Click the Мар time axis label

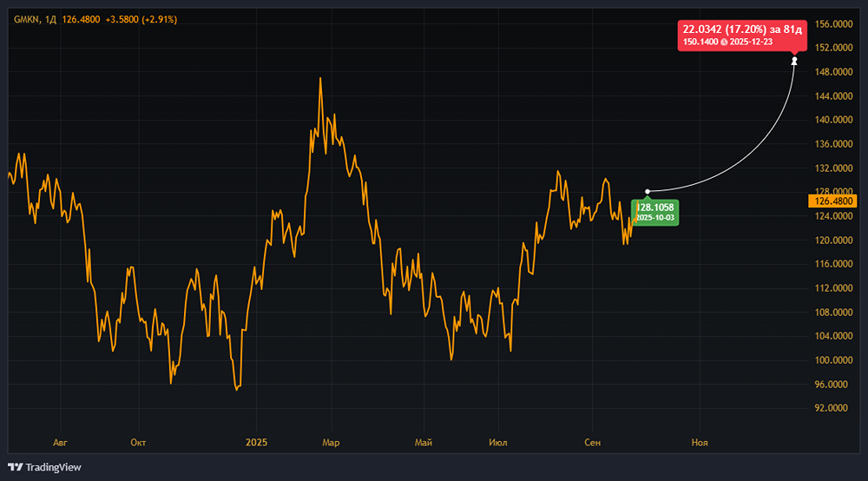[x=331, y=443]
